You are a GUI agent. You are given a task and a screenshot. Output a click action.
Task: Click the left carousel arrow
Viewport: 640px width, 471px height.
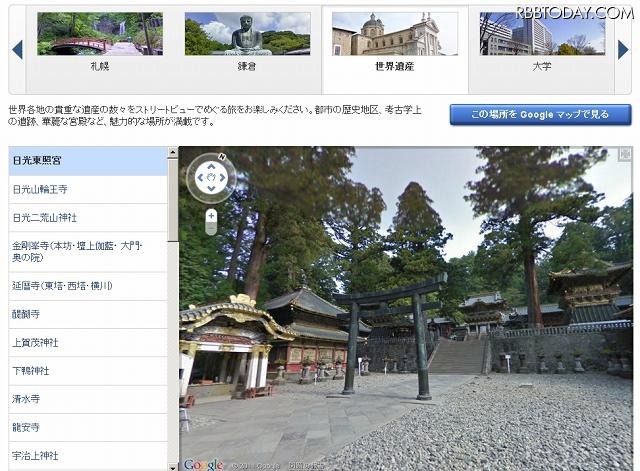coord(17,50)
